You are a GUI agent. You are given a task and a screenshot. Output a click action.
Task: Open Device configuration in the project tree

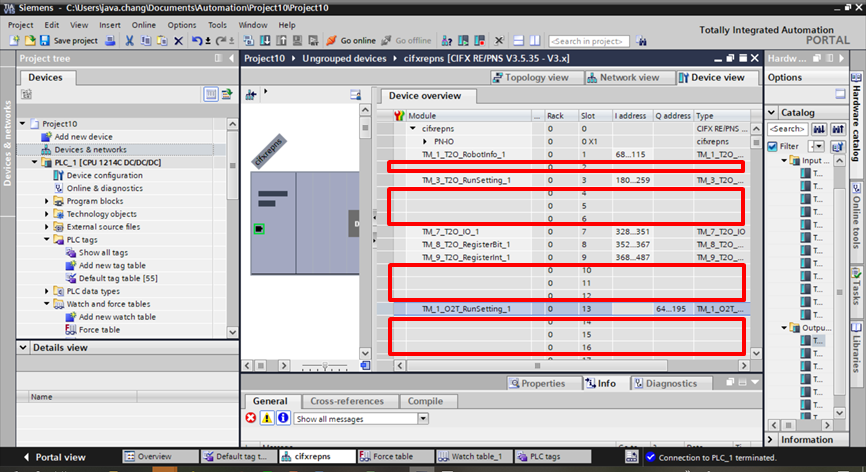tap(104, 175)
